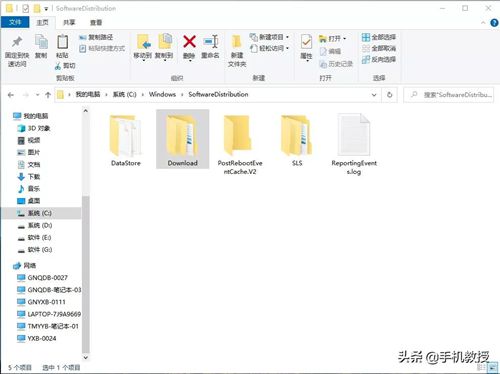
Task: Click Select None (全部取消) option
Action: click(379, 48)
